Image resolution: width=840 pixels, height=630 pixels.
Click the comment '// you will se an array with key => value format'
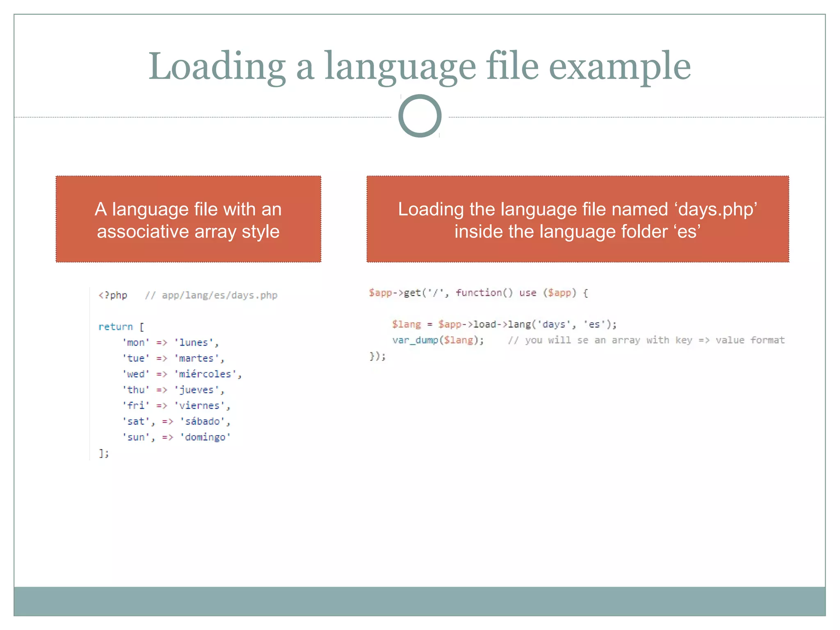[646, 340]
